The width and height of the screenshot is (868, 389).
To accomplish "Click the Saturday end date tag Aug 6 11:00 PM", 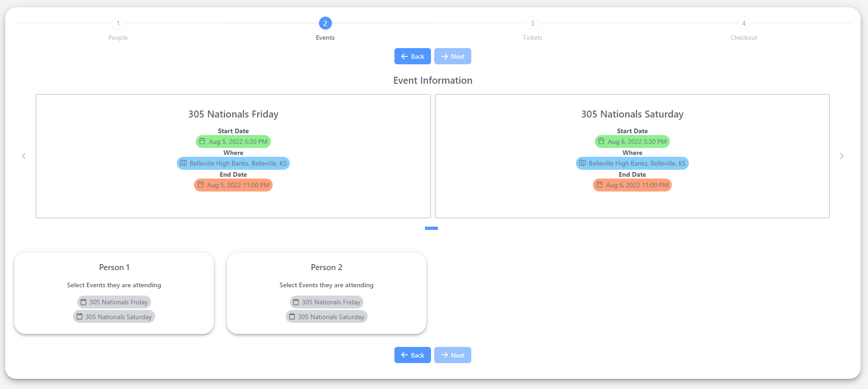I will pyautogui.click(x=632, y=185).
